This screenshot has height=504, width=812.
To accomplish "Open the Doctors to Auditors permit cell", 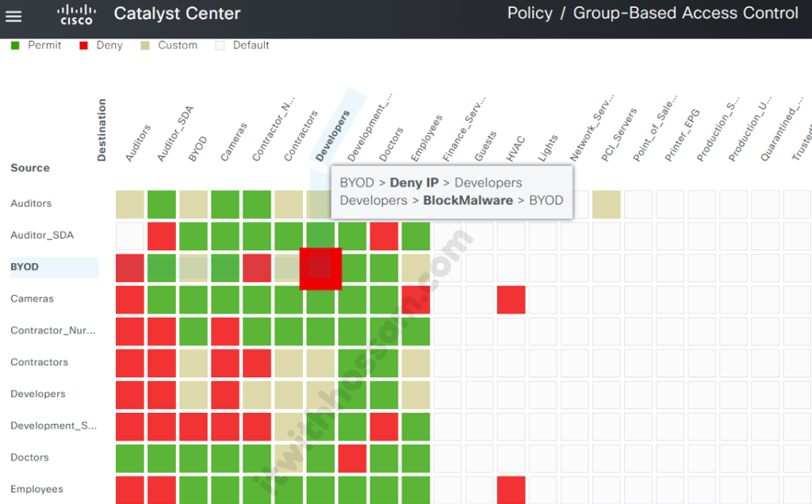I will 130,459.
